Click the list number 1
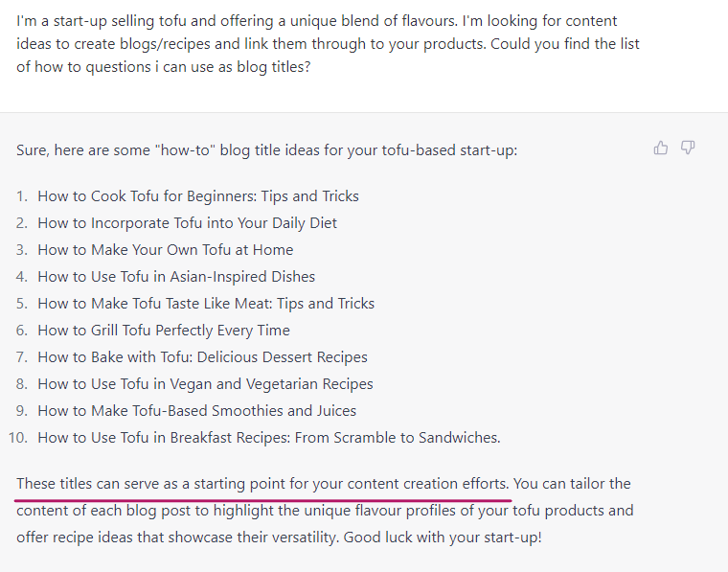Image resolution: width=728 pixels, height=572 pixels. (22, 195)
